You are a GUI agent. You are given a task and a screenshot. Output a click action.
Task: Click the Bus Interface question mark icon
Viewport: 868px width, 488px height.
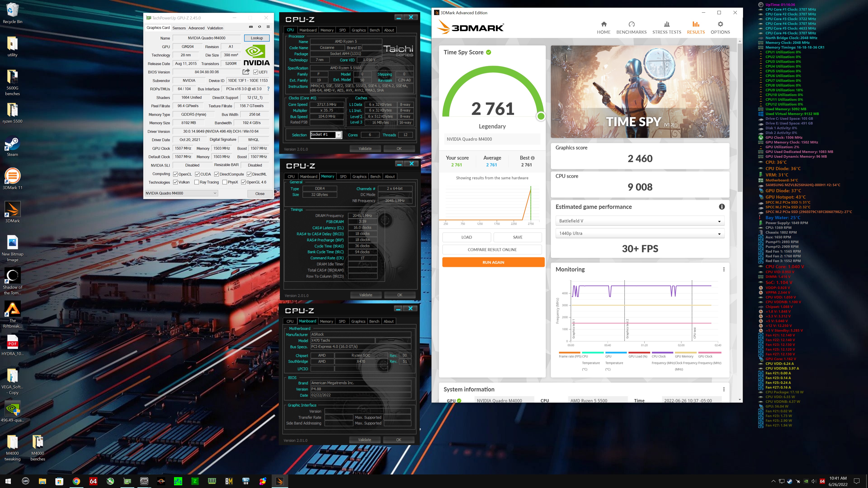268,89
